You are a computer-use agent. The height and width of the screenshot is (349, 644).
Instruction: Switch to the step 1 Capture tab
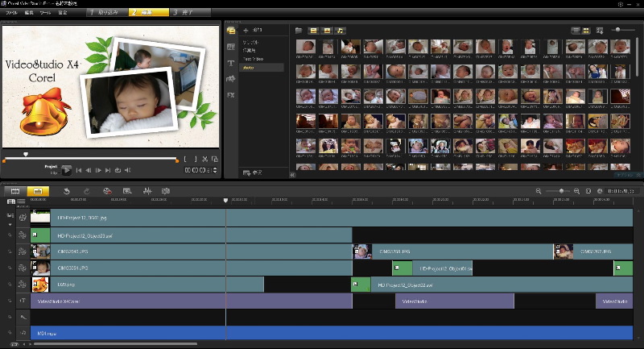tap(105, 13)
